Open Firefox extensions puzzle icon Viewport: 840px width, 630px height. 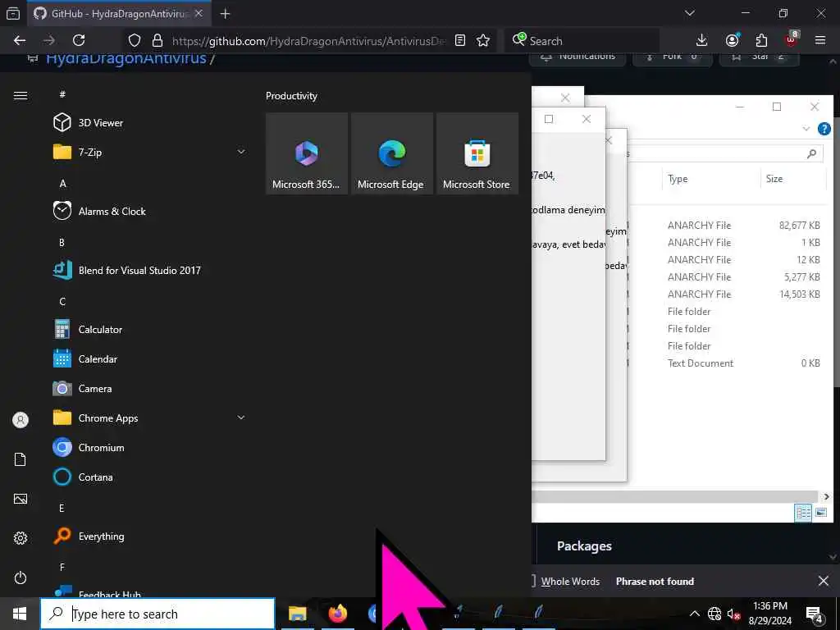click(x=761, y=40)
